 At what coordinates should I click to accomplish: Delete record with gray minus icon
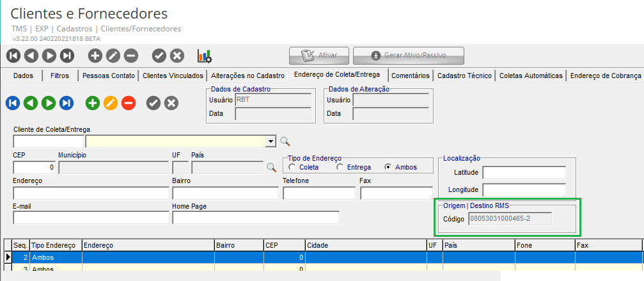click(x=132, y=56)
